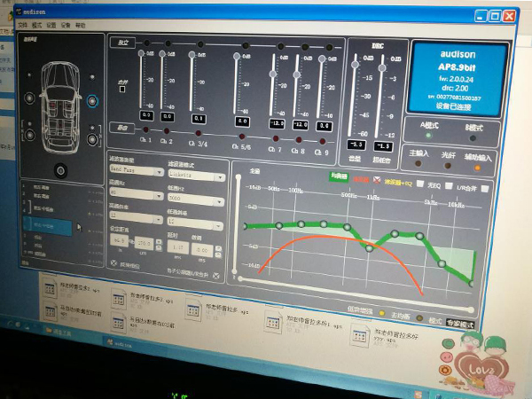This screenshot has height=399, width=532.
Task: Toggle solo indicator above Ch 1 fader
Action: (x=147, y=43)
